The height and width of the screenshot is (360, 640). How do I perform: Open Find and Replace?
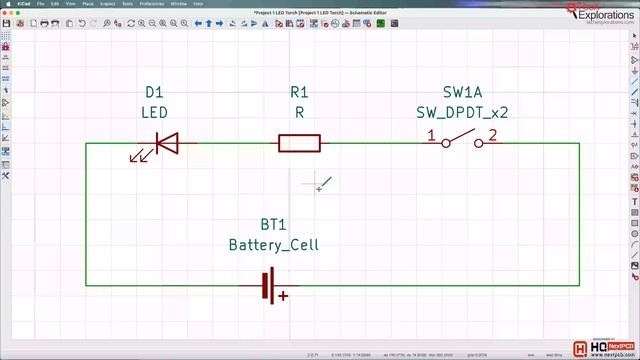pyautogui.click(x=118, y=24)
